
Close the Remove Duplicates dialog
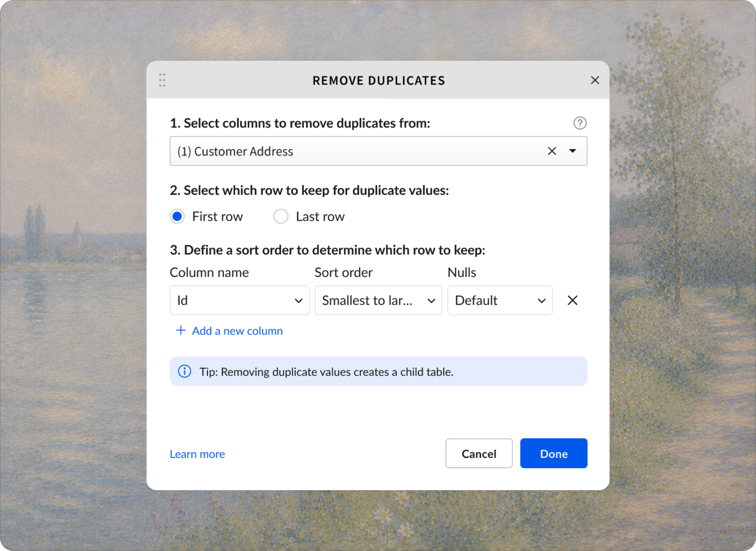pyautogui.click(x=595, y=80)
